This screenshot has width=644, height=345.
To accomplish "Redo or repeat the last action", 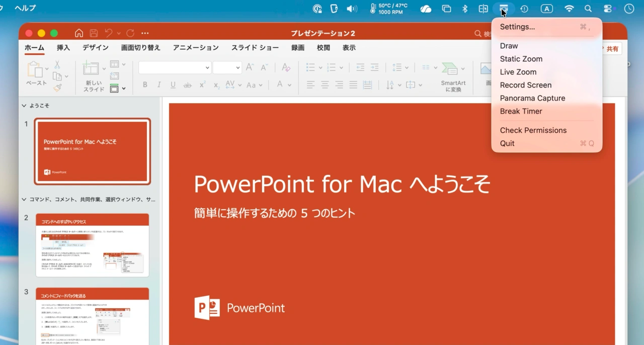I will point(130,33).
